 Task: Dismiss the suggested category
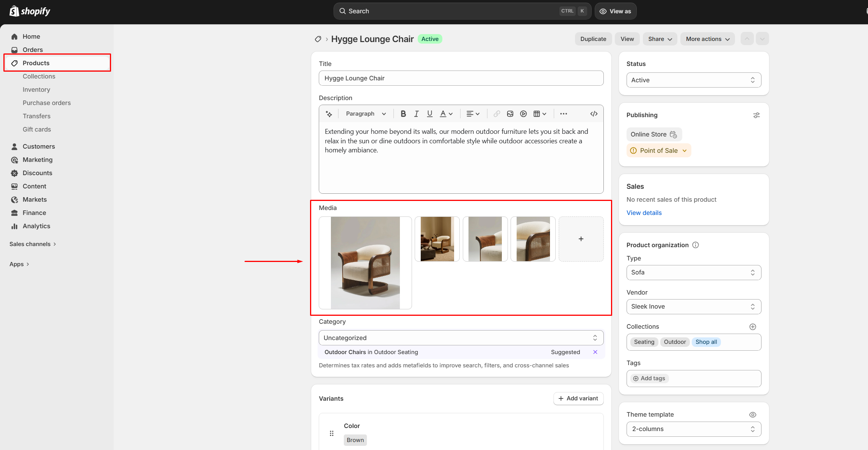click(x=595, y=352)
